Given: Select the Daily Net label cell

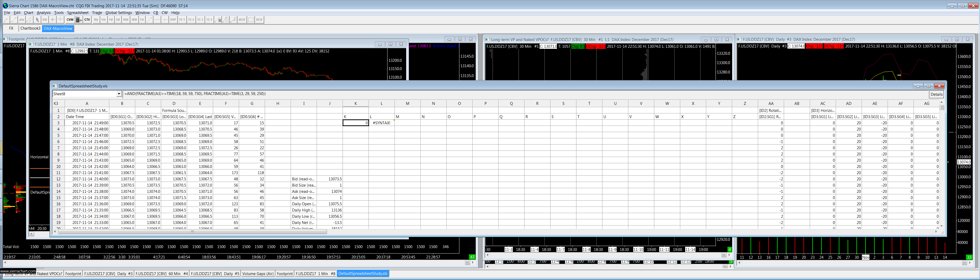Looking at the screenshot, I should tap(304, 223).
